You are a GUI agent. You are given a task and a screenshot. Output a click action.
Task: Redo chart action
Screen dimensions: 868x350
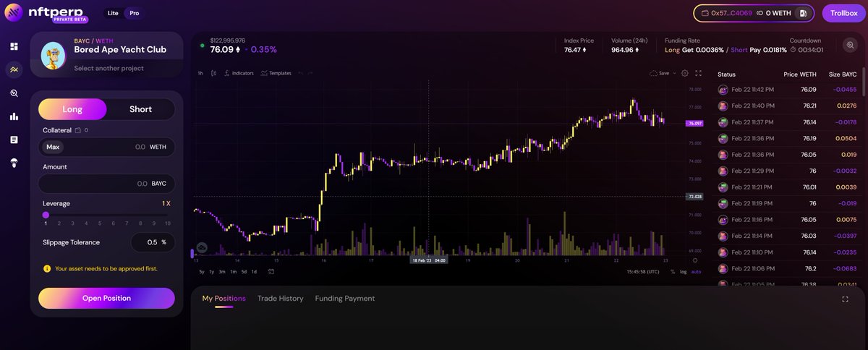[x=310, y=73]
